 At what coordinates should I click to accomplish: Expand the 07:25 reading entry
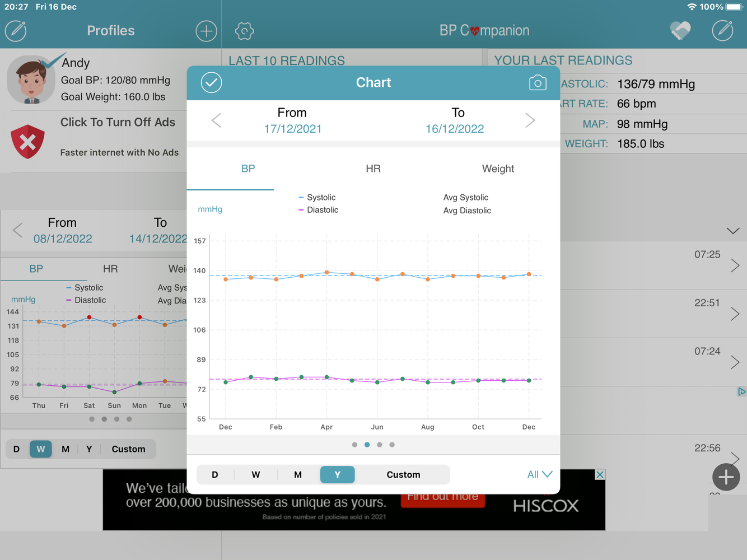click(x=735, y=265)
